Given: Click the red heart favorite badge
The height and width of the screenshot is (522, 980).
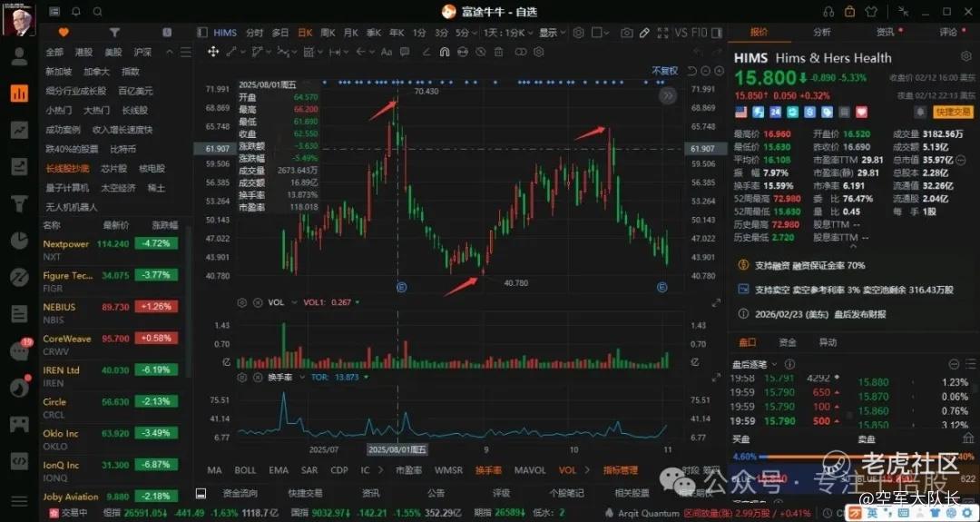Looking at the screenshot, I should (x=862, y=112).
